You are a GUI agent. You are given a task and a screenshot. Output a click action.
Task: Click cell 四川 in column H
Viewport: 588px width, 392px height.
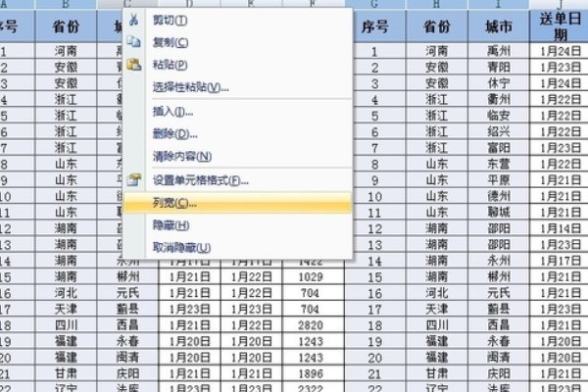point(436,324)
